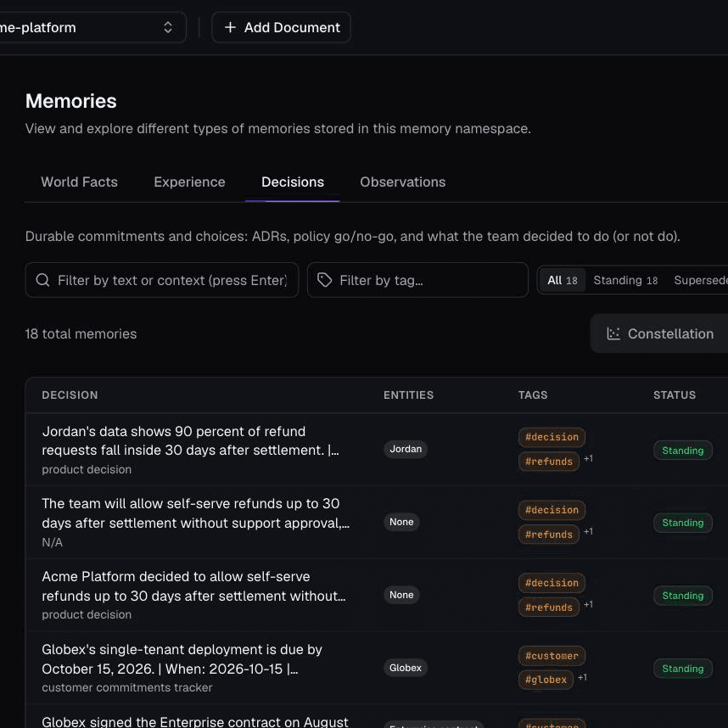Select the Decisions tab
The width and height of the screenshot is (728, 728).
pyautogui.click(x=293, y=182)
